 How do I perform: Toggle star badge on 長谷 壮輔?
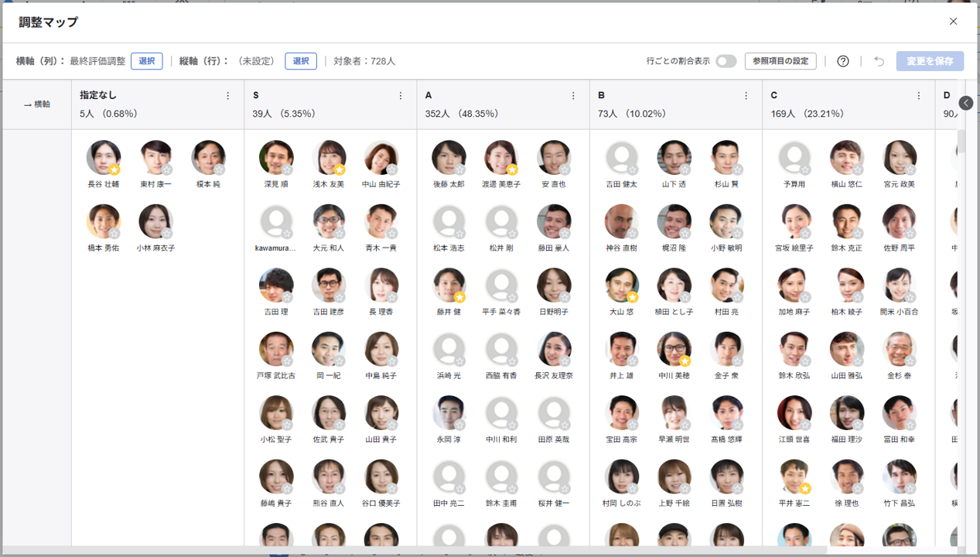tap(114, 169)
